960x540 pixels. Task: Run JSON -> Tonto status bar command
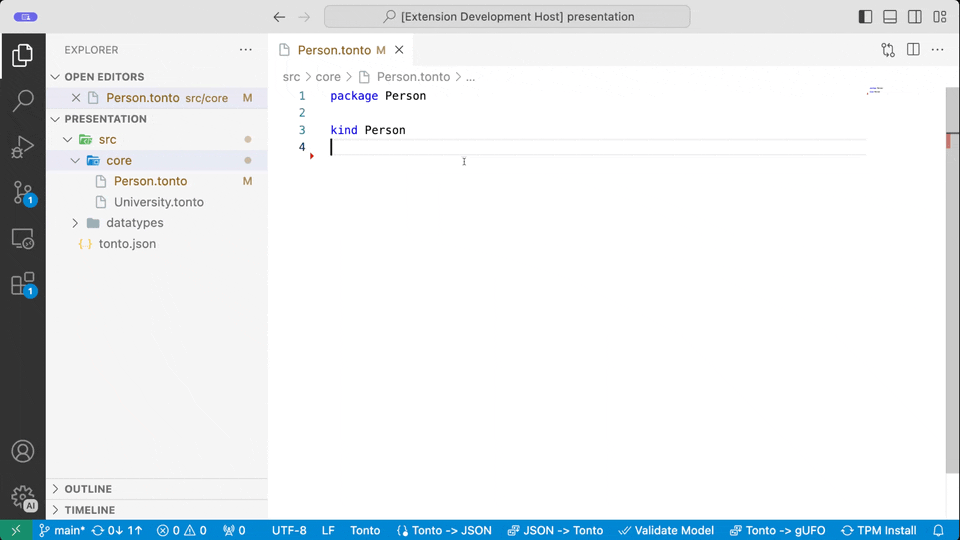[555, 530]
